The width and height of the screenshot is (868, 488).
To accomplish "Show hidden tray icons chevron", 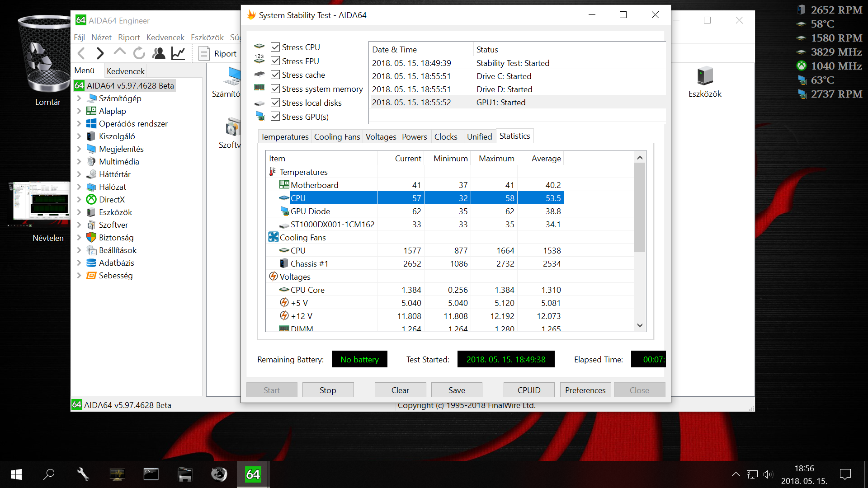I will pos(736,474).
